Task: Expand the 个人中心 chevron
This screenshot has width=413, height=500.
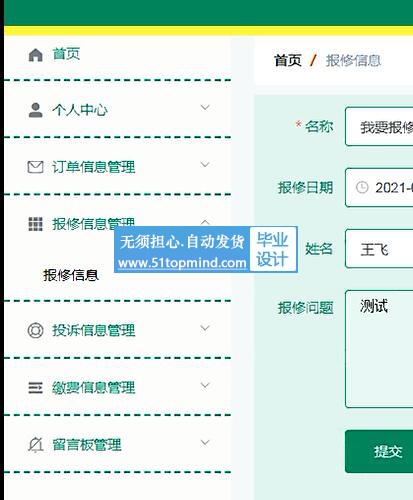Action: point(205,108)
